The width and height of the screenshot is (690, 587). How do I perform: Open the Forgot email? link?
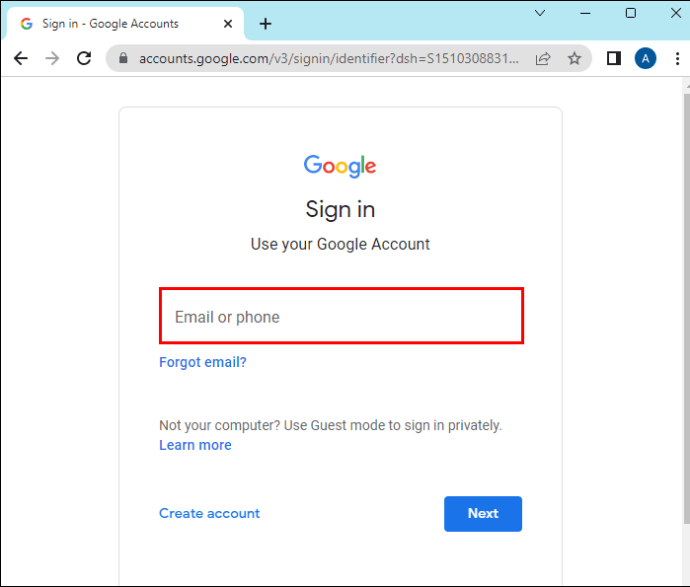pyautogui.click(x=203, y=362)
